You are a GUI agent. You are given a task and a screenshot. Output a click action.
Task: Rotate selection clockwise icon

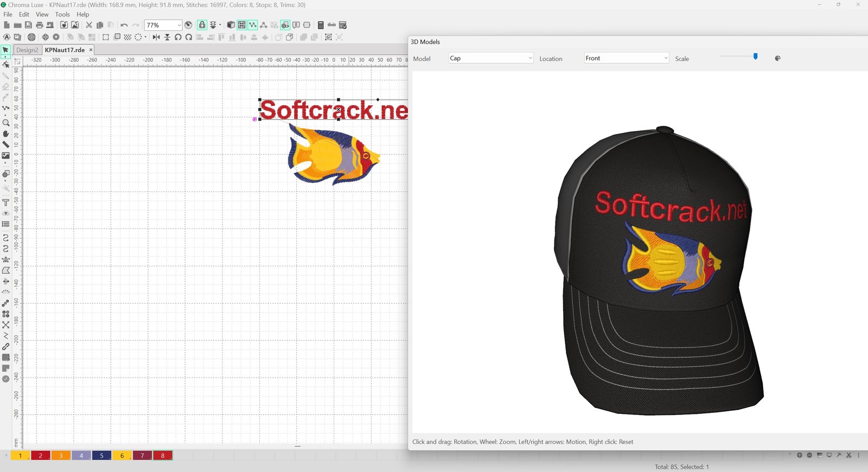(189, 37)
